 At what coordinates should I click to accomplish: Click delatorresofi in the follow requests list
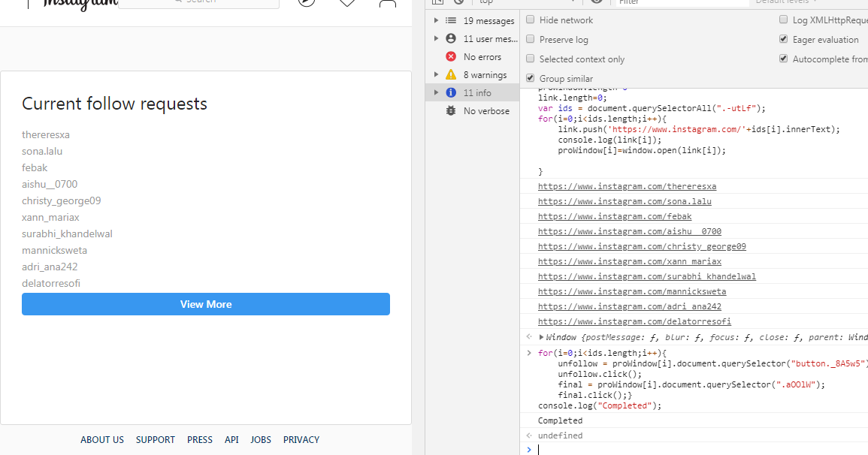[x=51, y=284]
